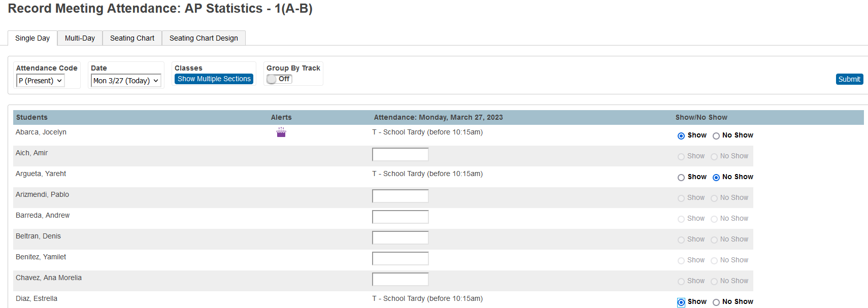Open the Attendance Code dropdown
The width and height of the screenshot is (868, 308).
coord(40,80)
